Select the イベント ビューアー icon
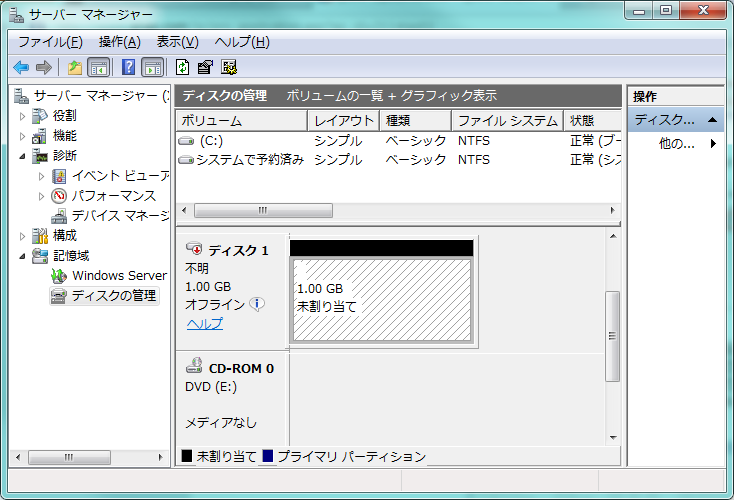734x500 pixels. tap(59, 176)
